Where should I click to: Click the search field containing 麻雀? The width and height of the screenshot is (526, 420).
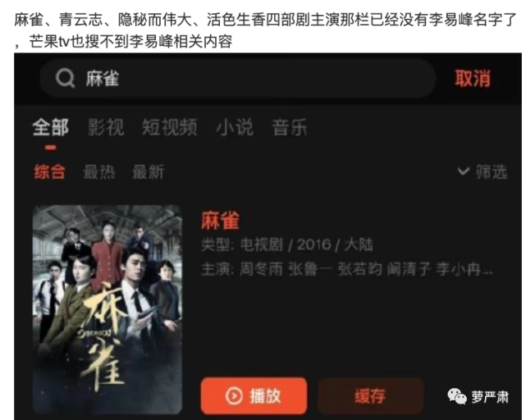click(238, 79)
